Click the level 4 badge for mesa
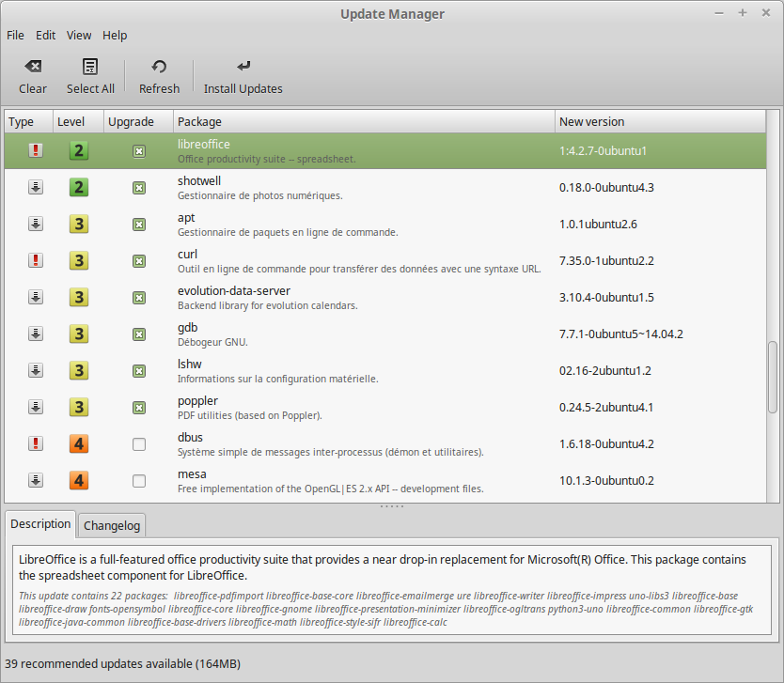This screenshot has width=784, height=683. (x=79, y=480)
